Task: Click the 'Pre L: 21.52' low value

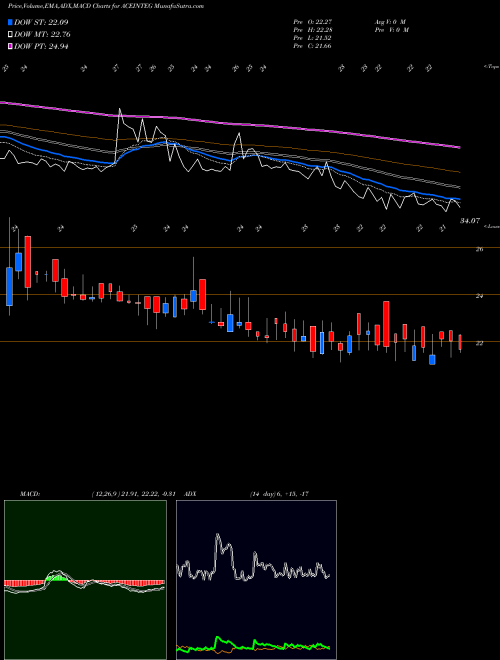Action: (x=313, y=38)
